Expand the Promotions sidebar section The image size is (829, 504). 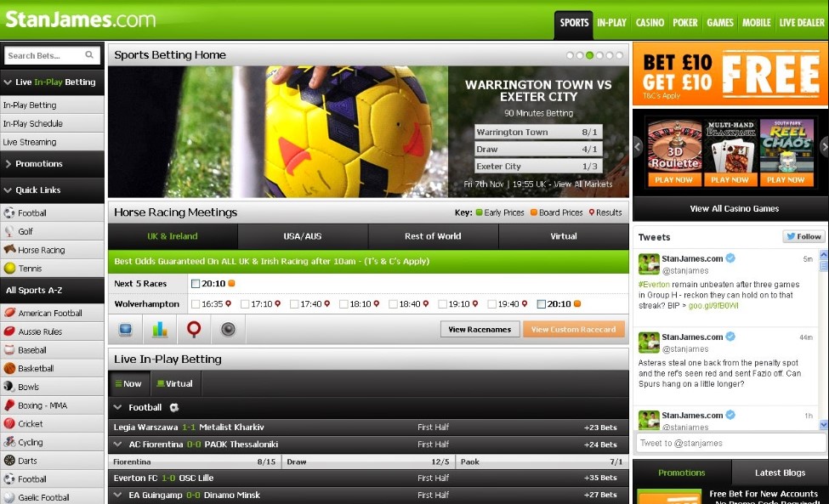click(x=8, y=164)
